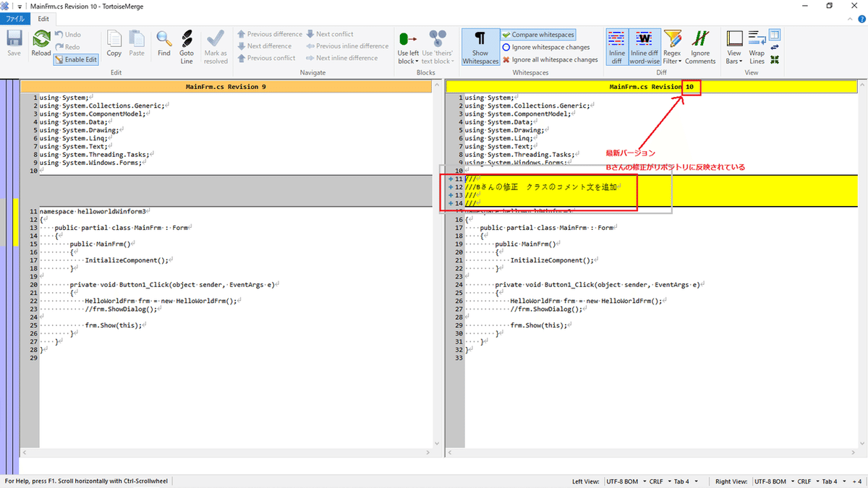This screenshot has width=868, height=488.
Task: Click Undo in the Edit group
Action: click(67, 34)
